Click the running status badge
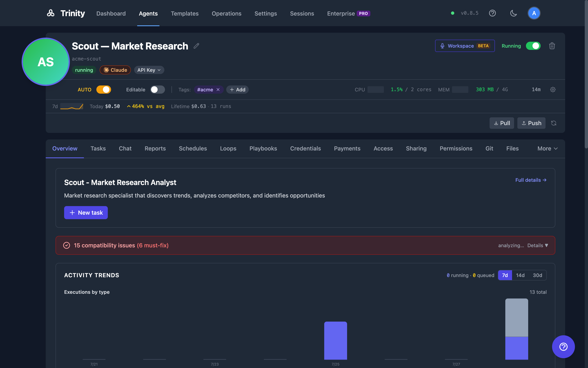This screenshot has width=588, height=368. point(84,70)
